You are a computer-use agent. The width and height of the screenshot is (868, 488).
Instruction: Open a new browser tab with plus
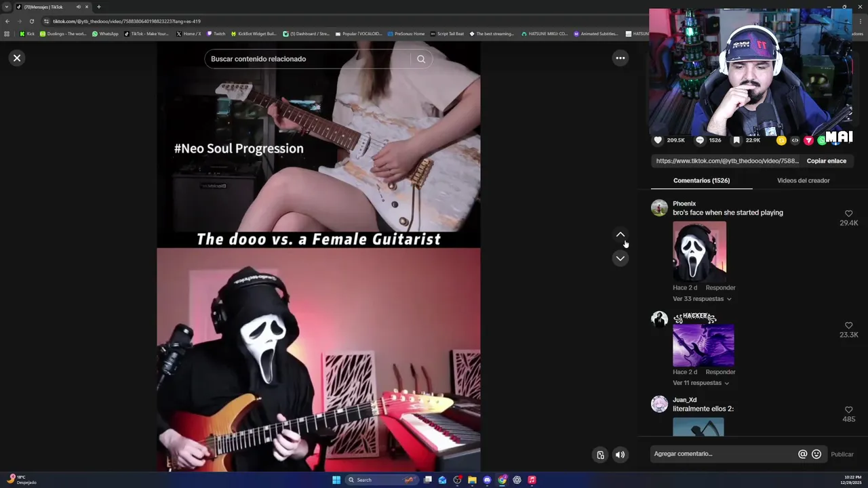coord(98,7)
